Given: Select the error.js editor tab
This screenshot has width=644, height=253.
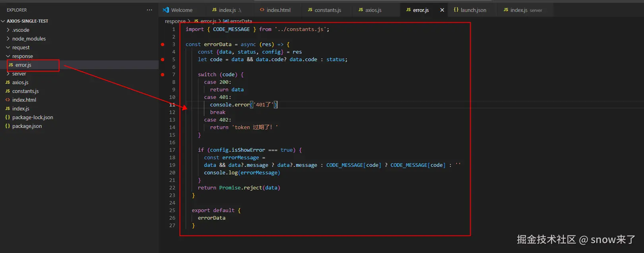Looking at the screenshot, I should (421, 10).
